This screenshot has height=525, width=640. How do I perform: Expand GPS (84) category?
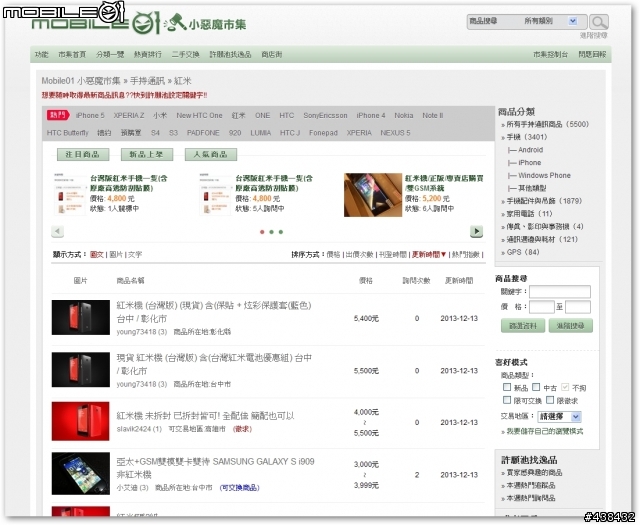coord(523,252)
